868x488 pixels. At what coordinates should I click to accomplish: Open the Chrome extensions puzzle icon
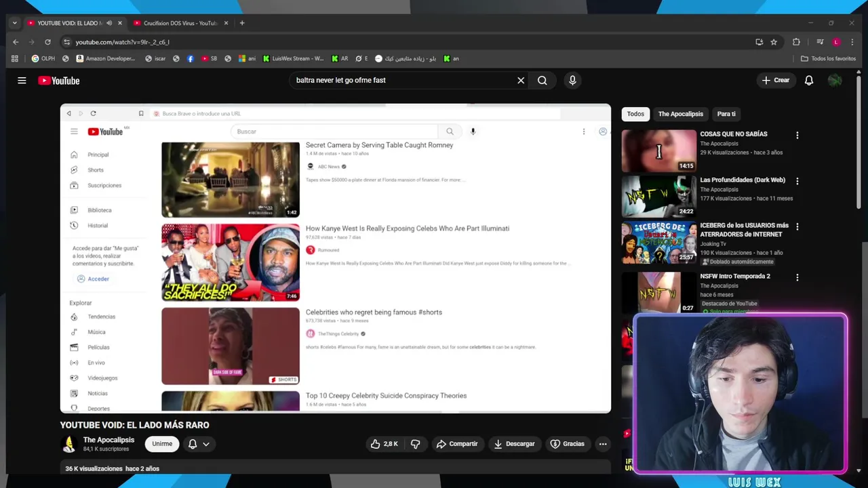[x=796, y=42]
